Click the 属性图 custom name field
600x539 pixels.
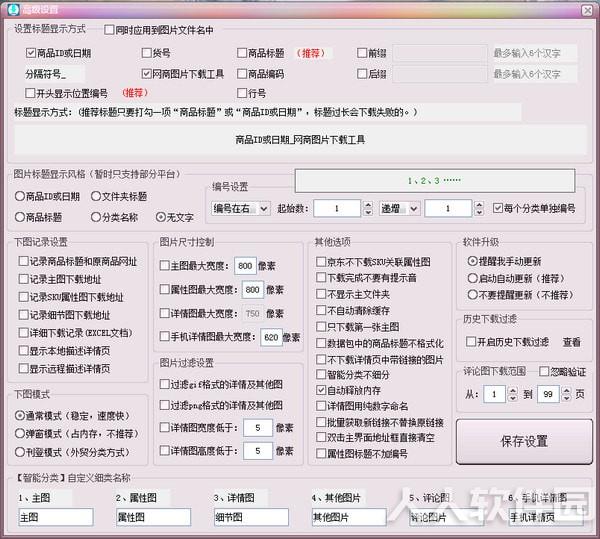pos(153,517)
